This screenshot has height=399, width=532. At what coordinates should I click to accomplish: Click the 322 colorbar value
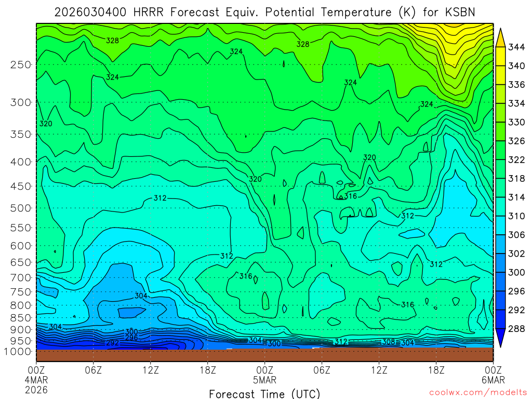516,160
